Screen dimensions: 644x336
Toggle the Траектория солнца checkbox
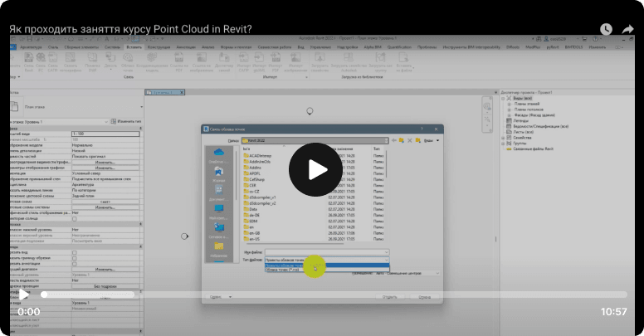(75, 219)
